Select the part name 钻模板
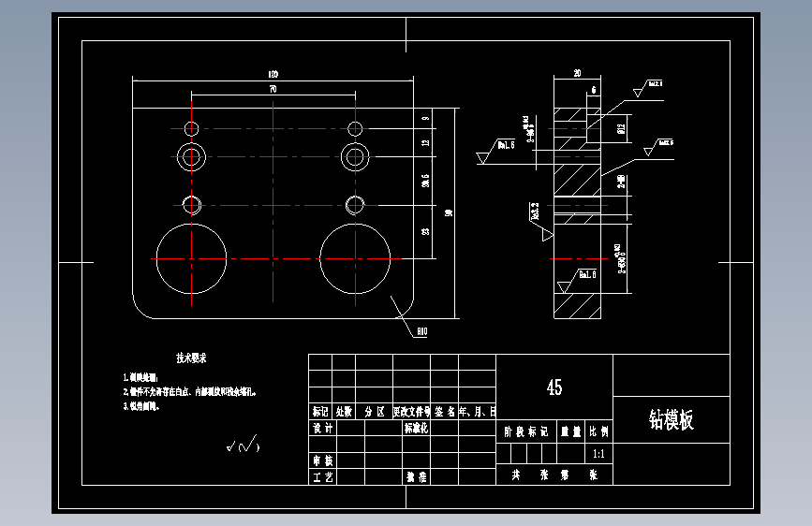 pyautogui.click(x=672, y=419)
